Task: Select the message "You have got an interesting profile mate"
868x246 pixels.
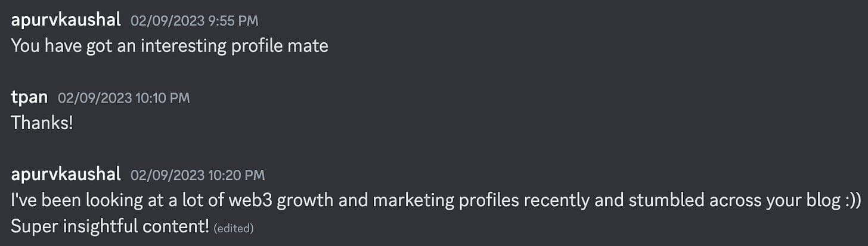Action: [170, 46]
